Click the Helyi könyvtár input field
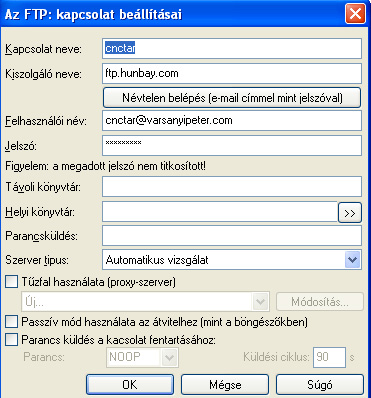Screen dimensions: 371x398 [x=220, y=212]
